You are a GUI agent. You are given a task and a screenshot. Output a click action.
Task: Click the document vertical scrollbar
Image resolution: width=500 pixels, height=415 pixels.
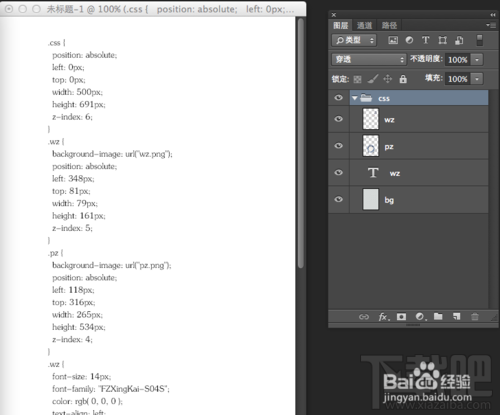click(x=301, y=143)
